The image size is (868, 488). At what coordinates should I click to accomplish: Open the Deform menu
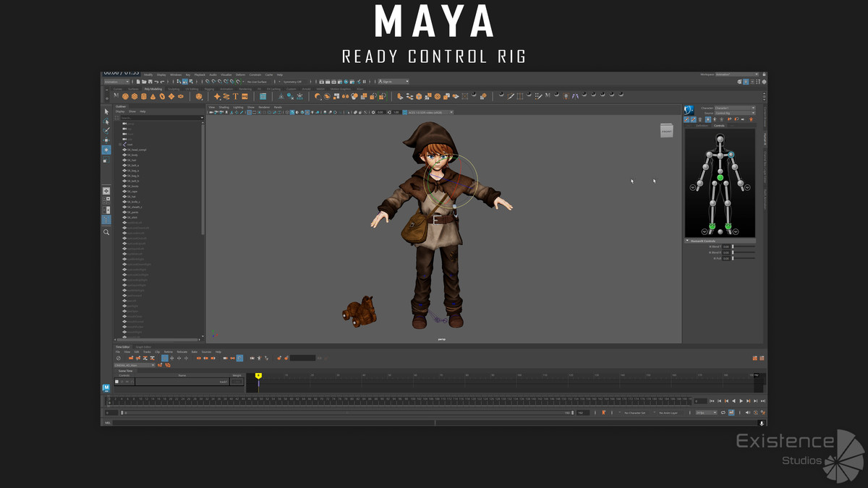pyautogui.click(x=240, y=74)
